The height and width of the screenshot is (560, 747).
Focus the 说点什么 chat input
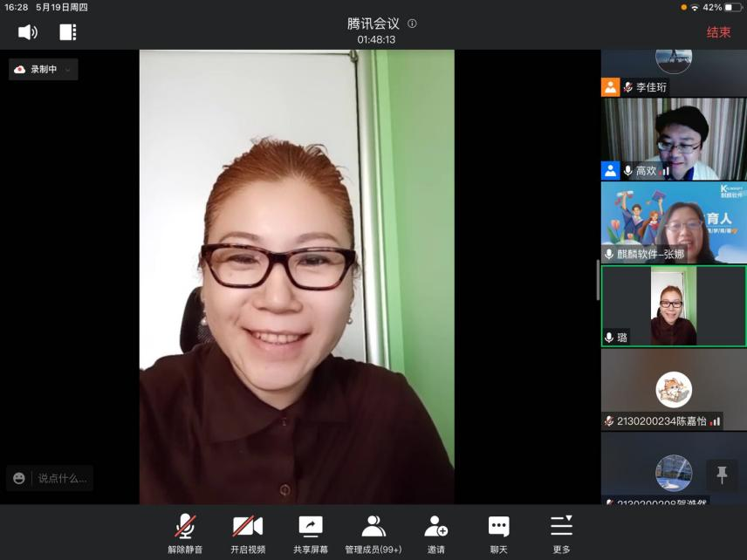pyautogui.click(x=63, y=478)
